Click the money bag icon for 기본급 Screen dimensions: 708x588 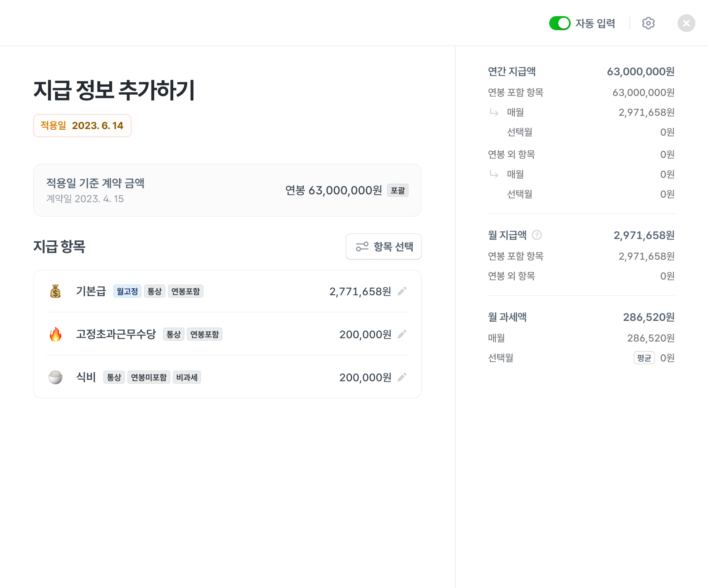click(x=55, y=291)
